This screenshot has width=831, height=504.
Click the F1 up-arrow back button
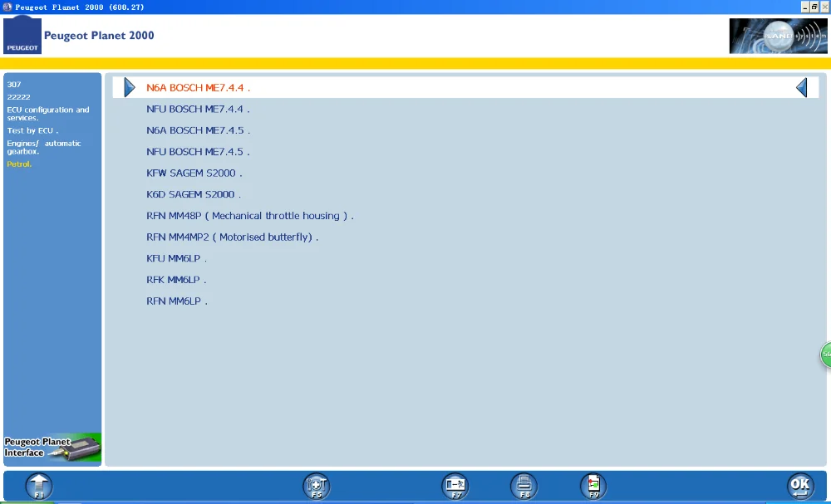(39, 486)
